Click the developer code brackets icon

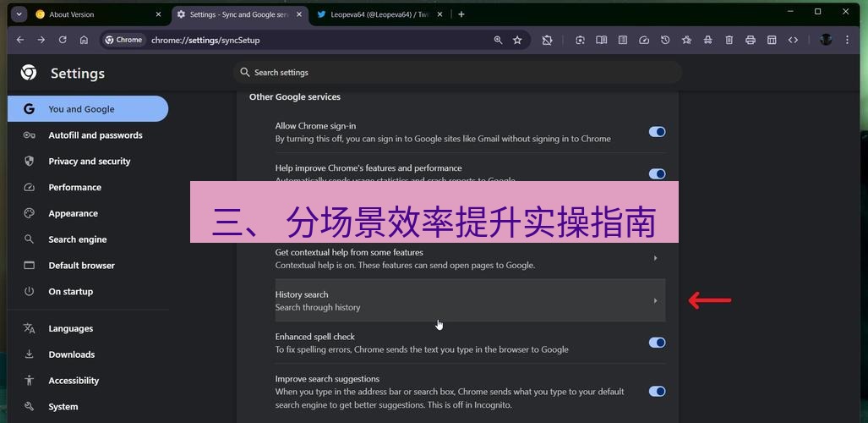point(794,40)
